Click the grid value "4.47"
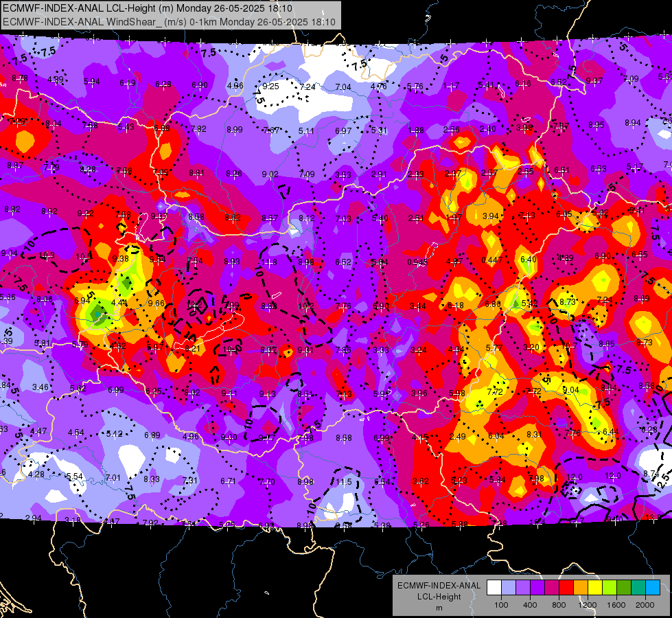This screenshot has height=618, width=672. pos(38,431)
